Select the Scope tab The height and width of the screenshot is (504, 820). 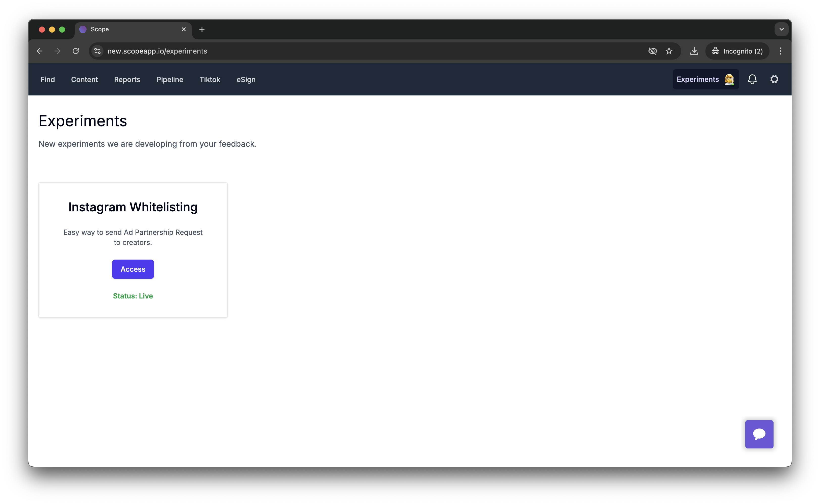133,29
